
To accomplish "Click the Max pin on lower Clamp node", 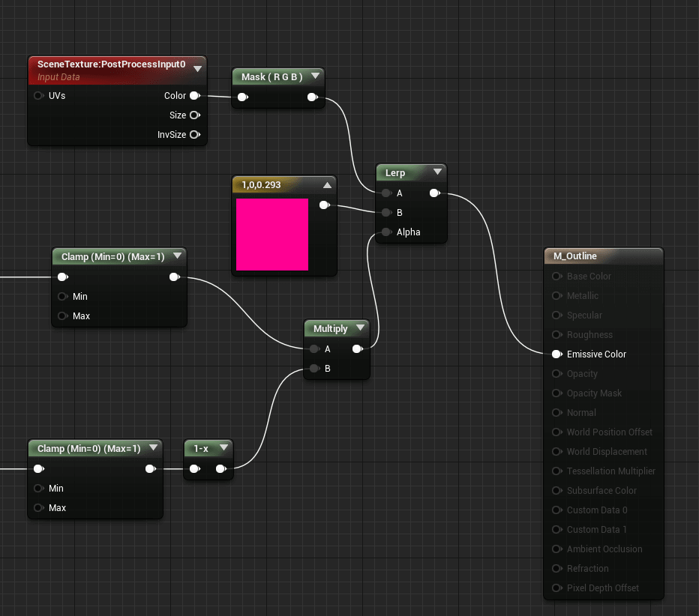I will [39, 508].
